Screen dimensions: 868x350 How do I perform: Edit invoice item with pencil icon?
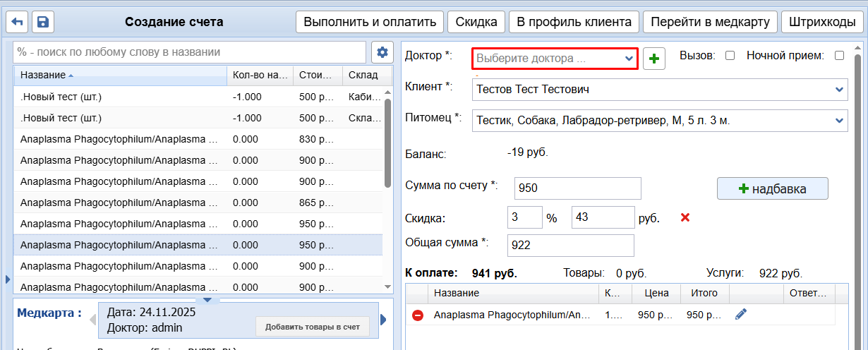740,315
